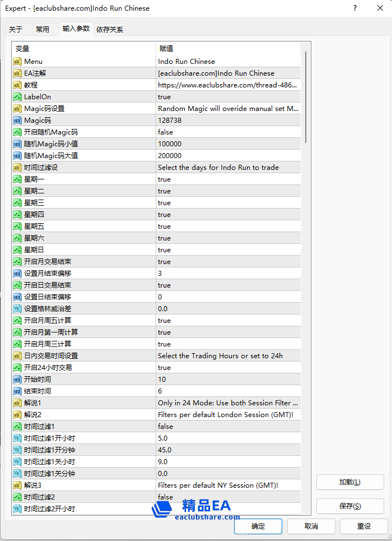The width and height of the screenshot is (392, 541).
Task: Switch to the 依存关系 tab
Action: [x=110, y=29]
